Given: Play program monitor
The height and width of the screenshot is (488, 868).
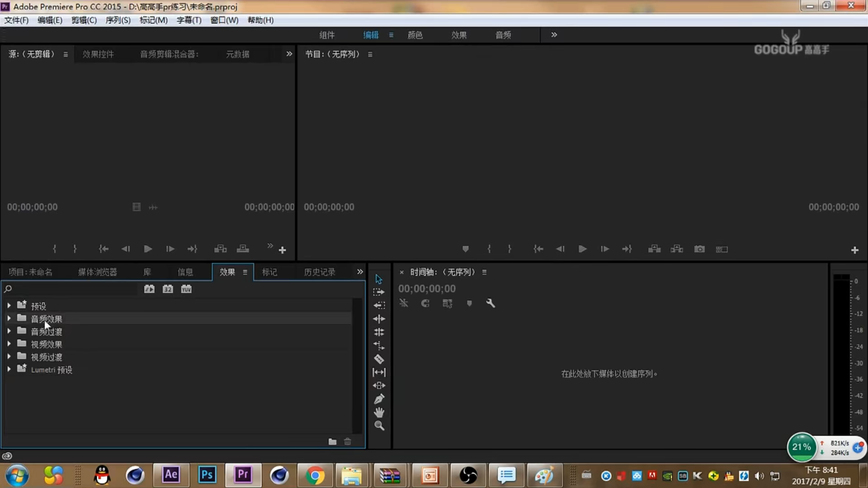Looking at the screenshot, I should [x=582, y=249].
